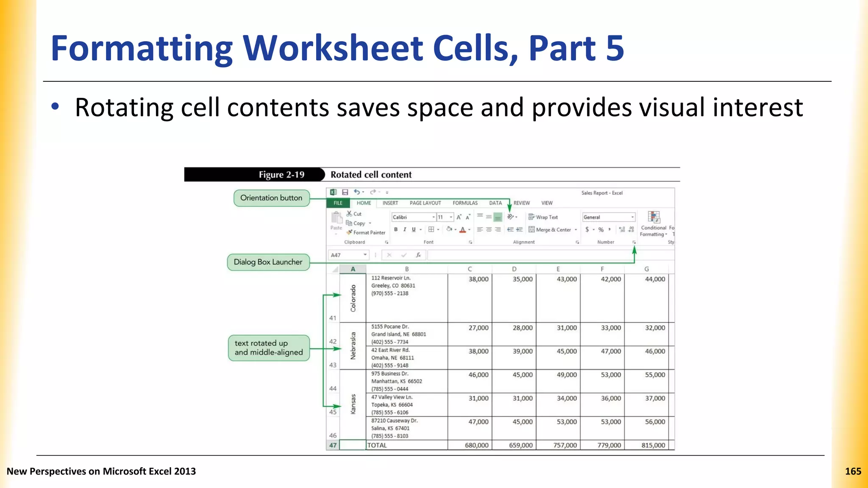Switch to the FORMULAS tab

click(465, 203)
